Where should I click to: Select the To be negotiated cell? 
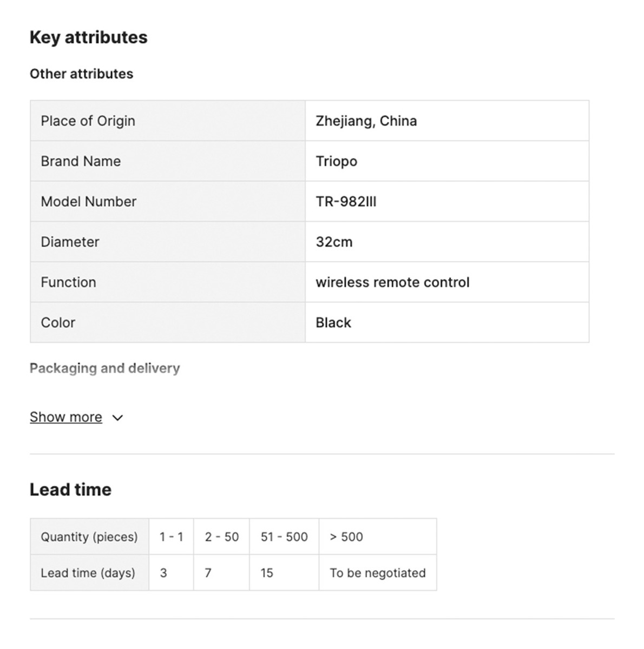click(377, 573)
